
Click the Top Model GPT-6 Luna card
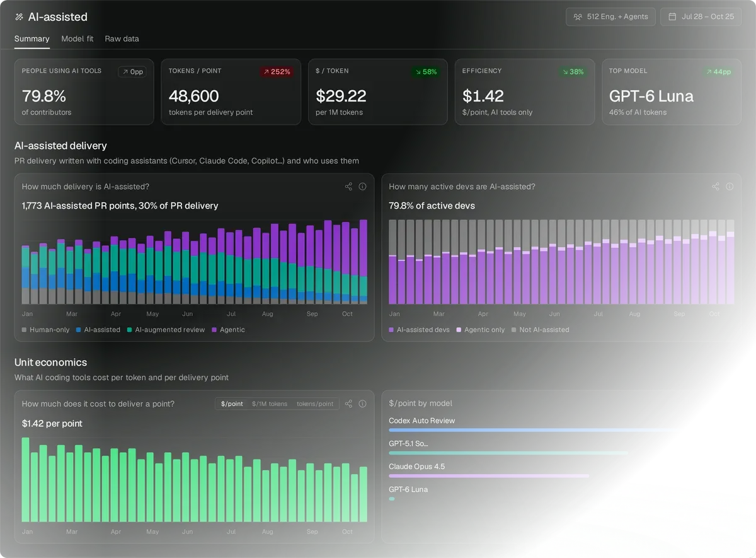tap(672, 92)
